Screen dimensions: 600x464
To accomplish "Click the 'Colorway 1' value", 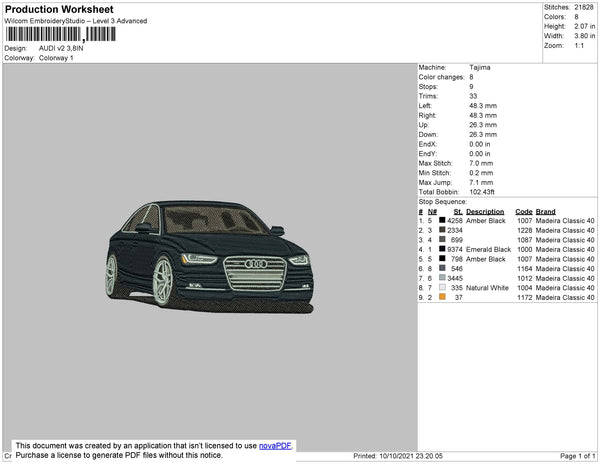I will click(x=56, y=58).
